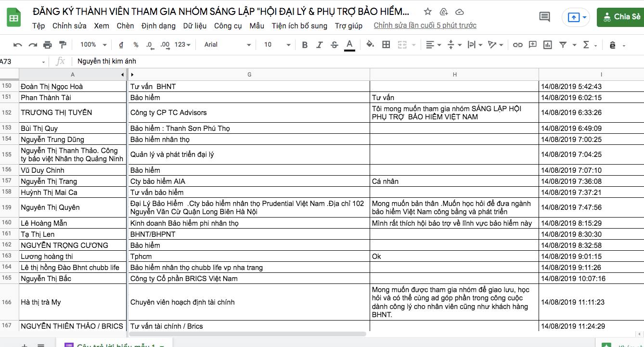The image size is (644, 347).
Task: Insert a chart
Action: click(x=548, y=45)
